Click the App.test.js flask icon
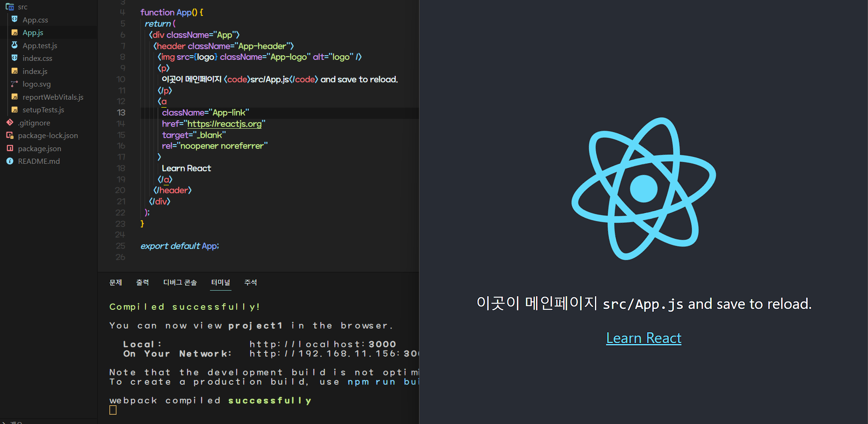Viewport: 868px width, 424px height. 14,45
